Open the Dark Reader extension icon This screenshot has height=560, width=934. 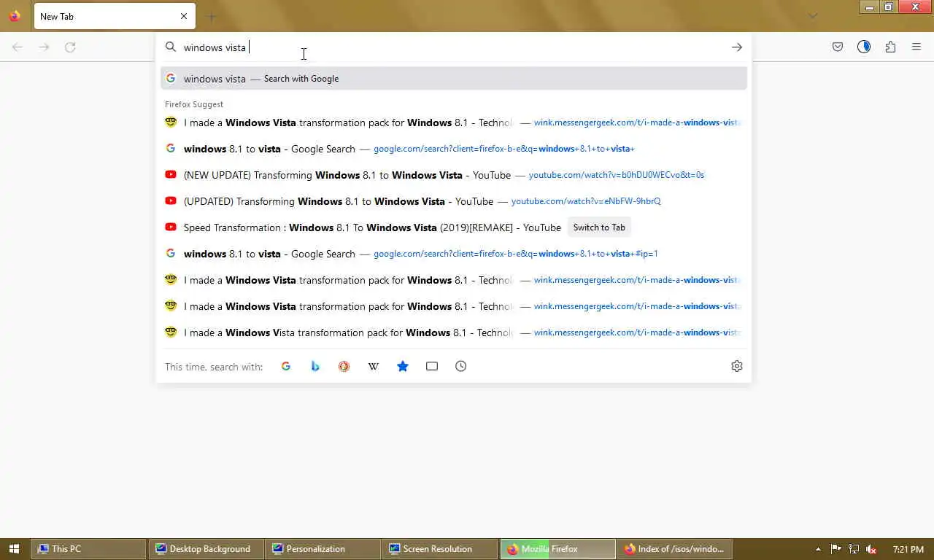coord(864,47)
